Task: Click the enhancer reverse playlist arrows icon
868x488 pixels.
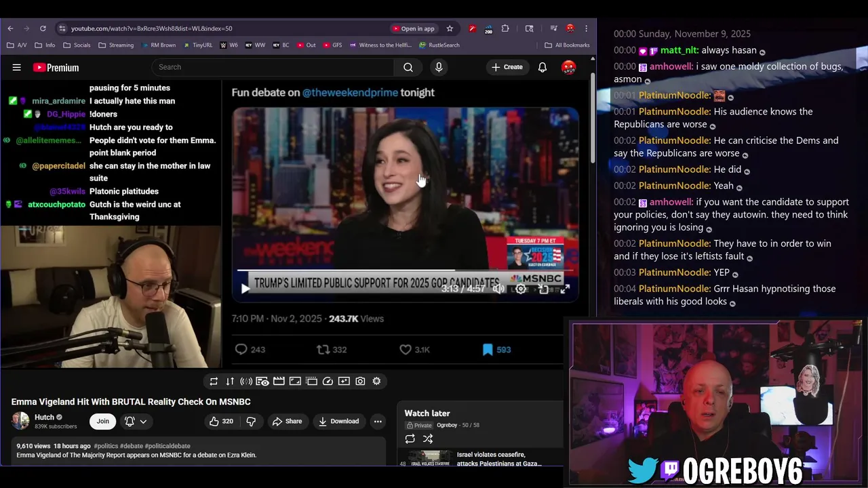Action: click(x=230, y=382)
